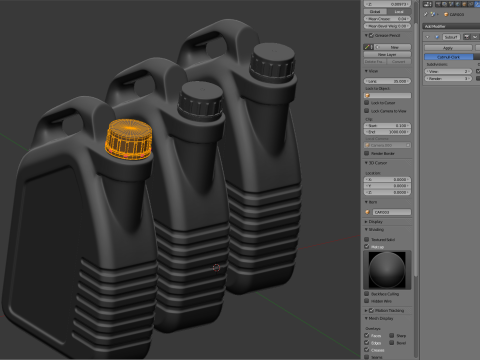
Task: Open the Add Modifier dropdown
Action: pyautogui.click(x=451, y=26)
